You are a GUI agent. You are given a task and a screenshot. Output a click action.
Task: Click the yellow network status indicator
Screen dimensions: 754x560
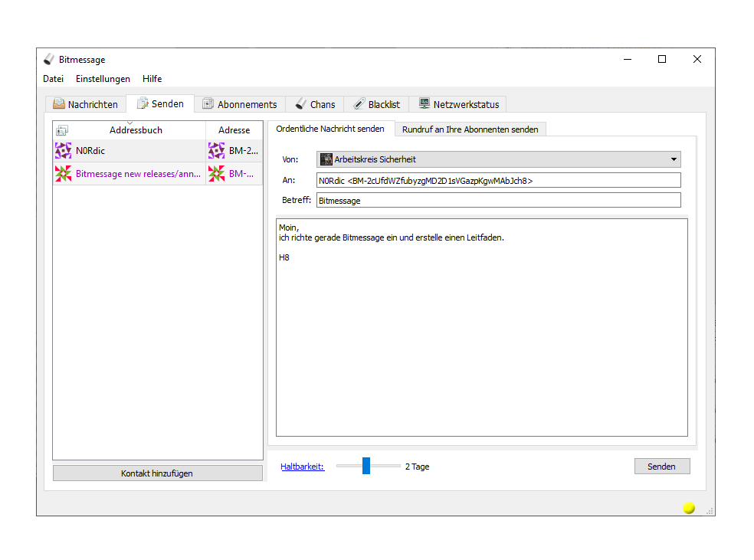point(689,508)
